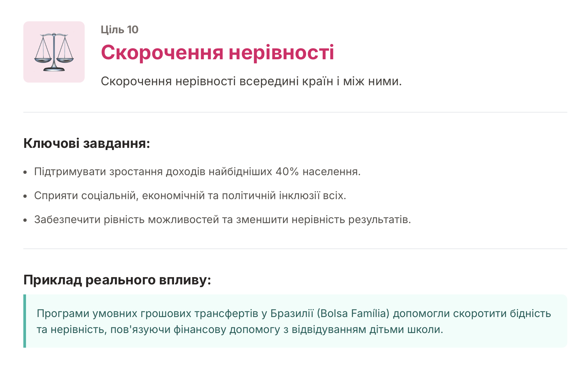Click the '40%' figure in the first bullet
Image resolution: width=588 pixels, height=369 pixels.
point(287,172)
